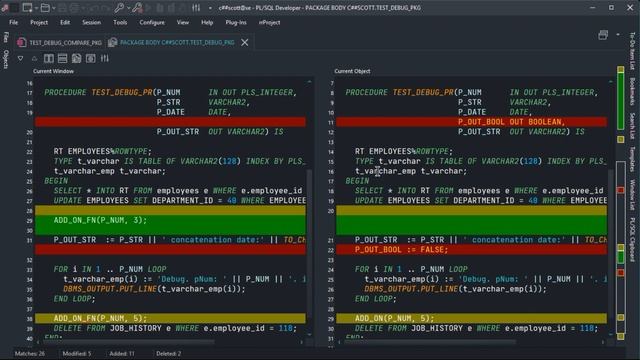This screenshot has width=640, height=360.
Task: Click the compare toolbar icon left of the settings sliders
Action: coord(90,58)
